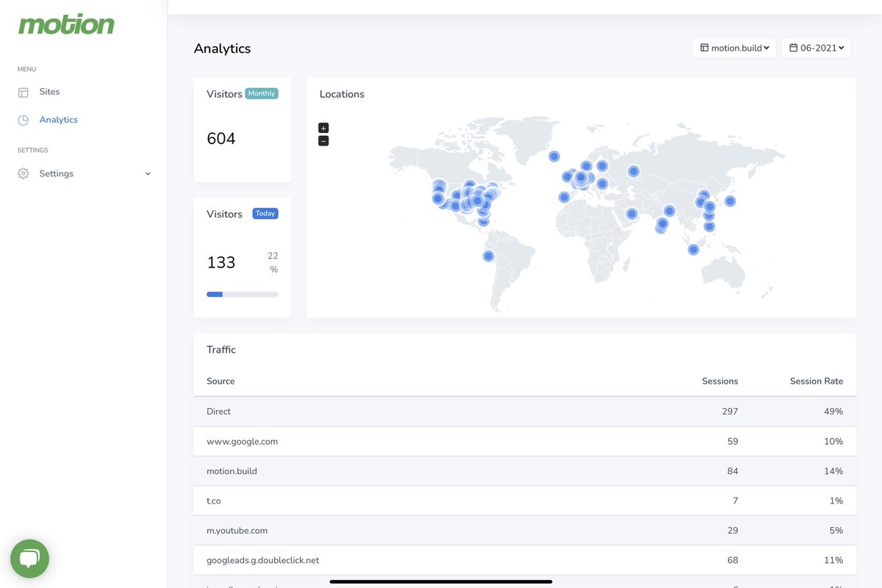Go to Sites in the sidebar
The width and height of the screenshot is (882, 588).
click(49, 92)
